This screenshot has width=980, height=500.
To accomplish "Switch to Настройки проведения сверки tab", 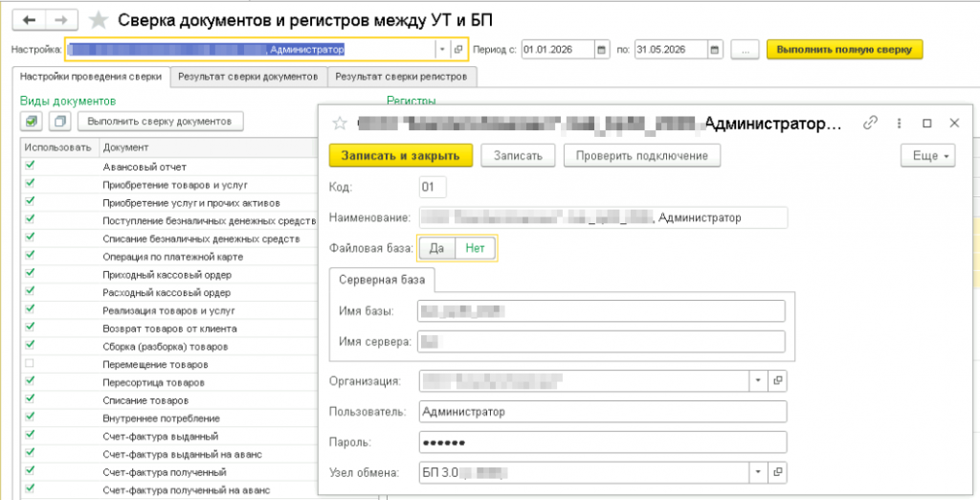I will (x=91, y=77).
